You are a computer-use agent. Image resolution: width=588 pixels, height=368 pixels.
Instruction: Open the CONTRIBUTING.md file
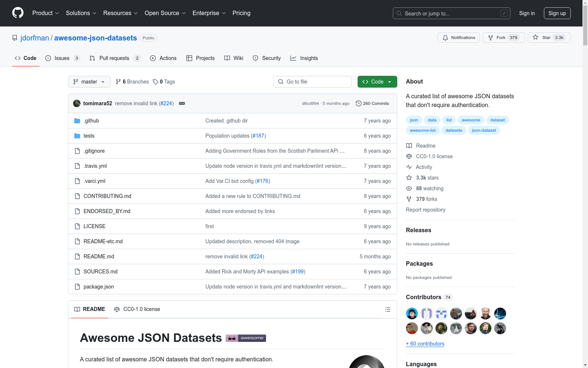coord(107,196)
